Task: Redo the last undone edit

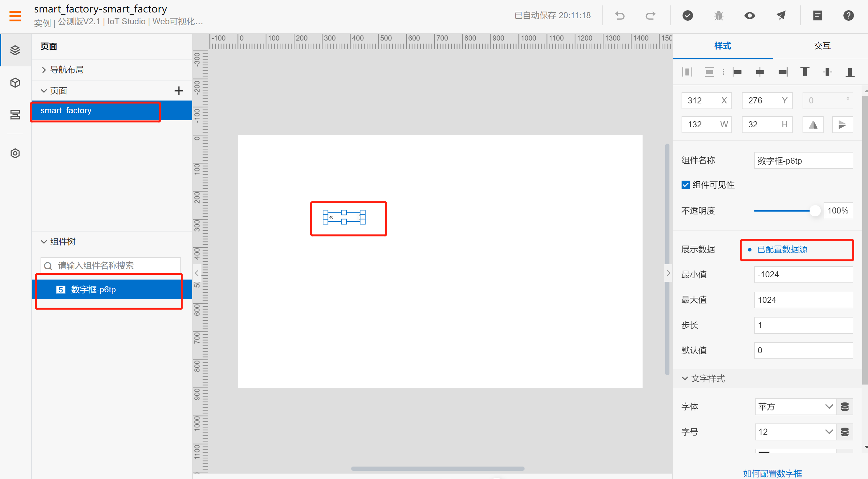Action: pyautogui.click(x=650, y=16)
